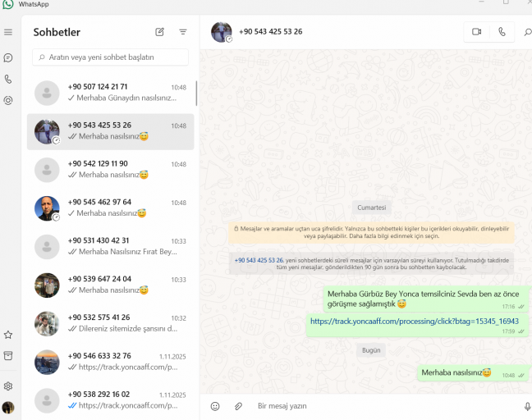Click the chat list scrollbar
532x420 pixels.
[x=196, y=94]
